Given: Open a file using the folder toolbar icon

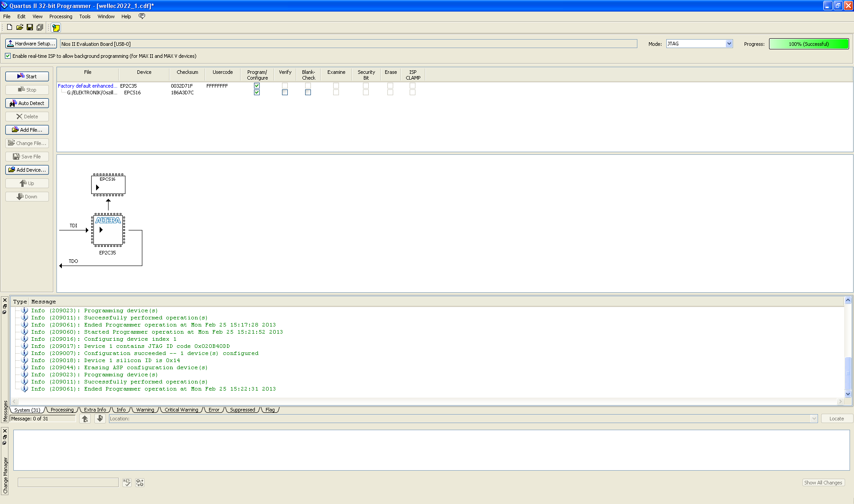Looking at the screenshot, I should pos(20,27).
